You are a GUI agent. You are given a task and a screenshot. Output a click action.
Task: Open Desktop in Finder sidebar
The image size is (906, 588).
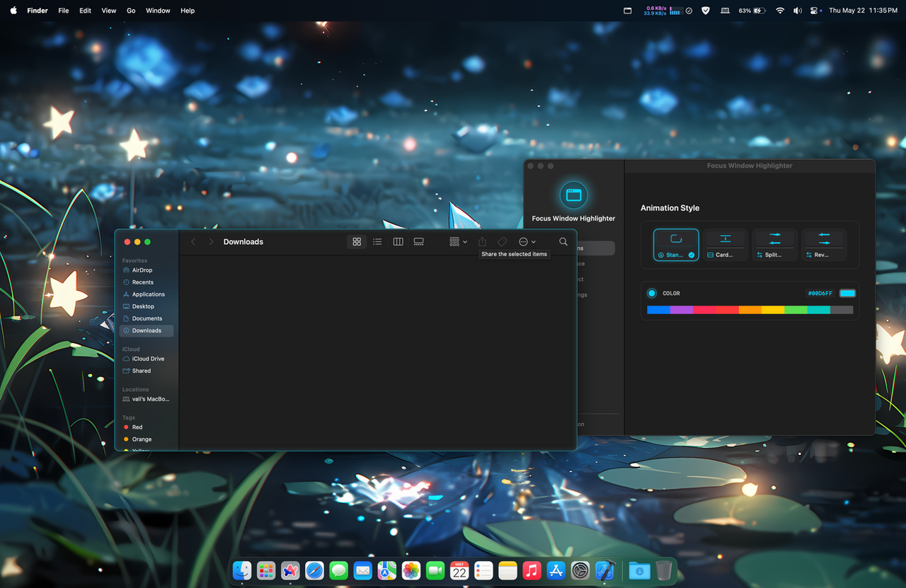click(x=147, y=306)
